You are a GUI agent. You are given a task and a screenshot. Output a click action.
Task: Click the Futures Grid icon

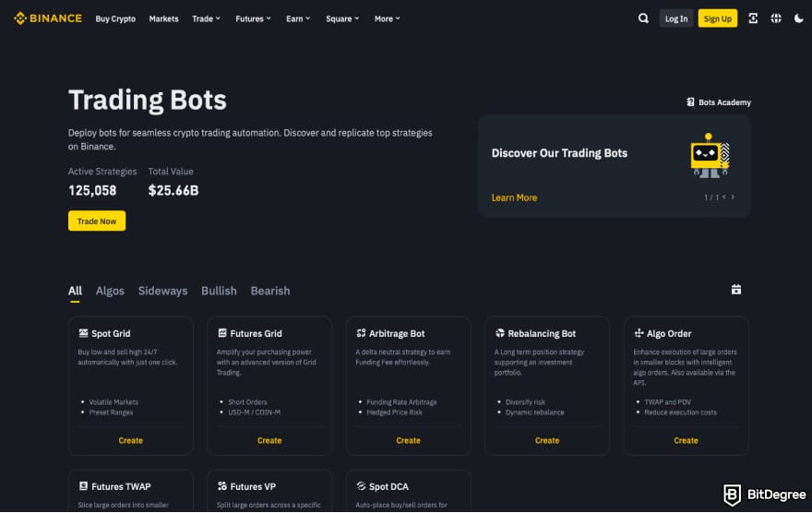point(222,333)
